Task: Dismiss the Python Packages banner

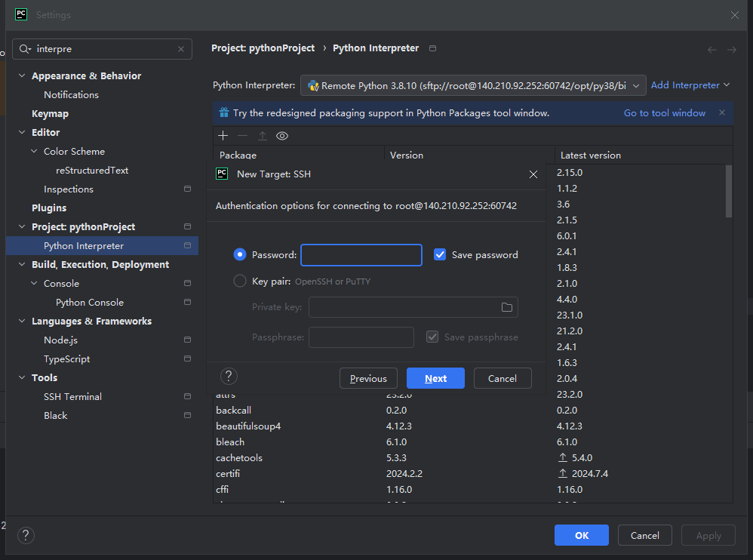Action: tap(722, 112)
